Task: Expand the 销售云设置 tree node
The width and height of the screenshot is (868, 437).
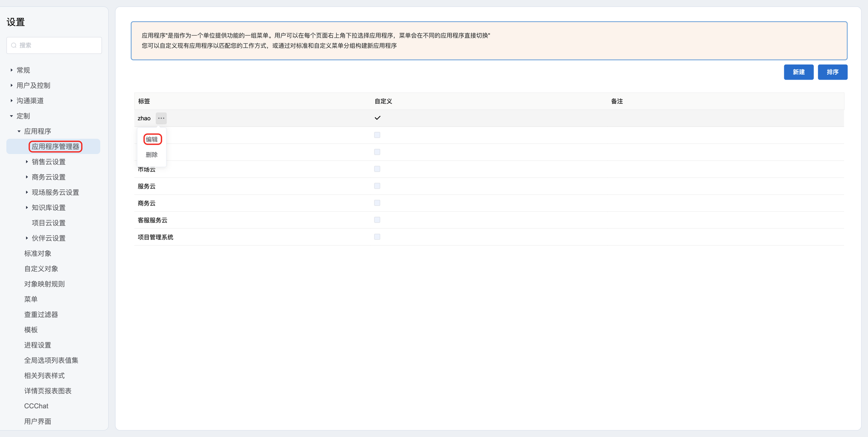Action: [x=27, y=162]
